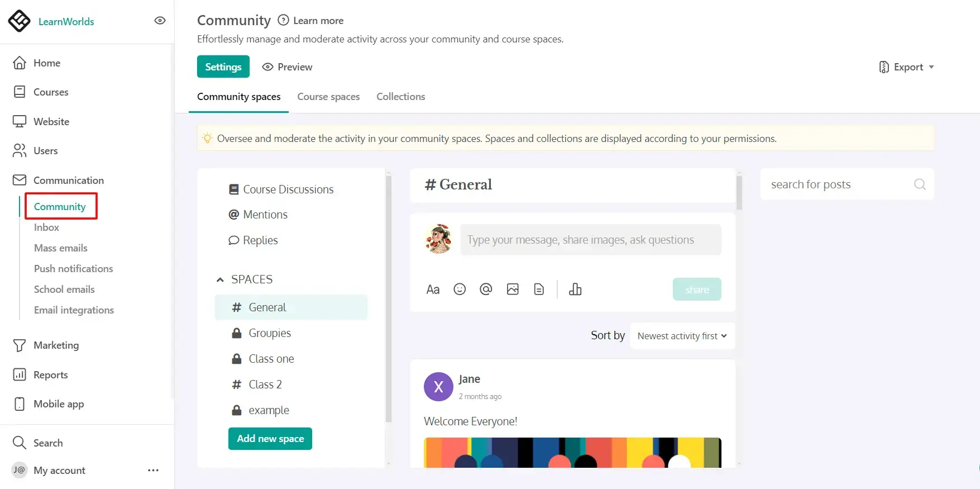Click the colorful post image
980x489 pixels.
click(x=572, y=453)
